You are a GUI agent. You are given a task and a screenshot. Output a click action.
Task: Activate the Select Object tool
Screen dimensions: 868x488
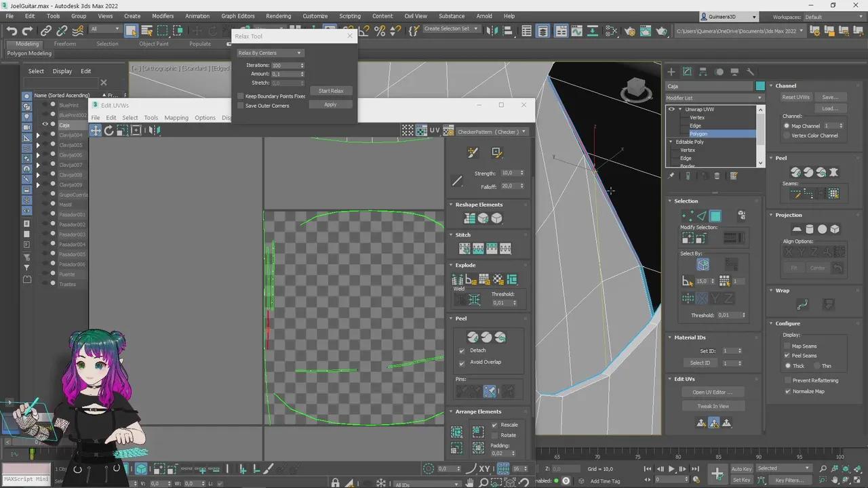coord(131,30)
